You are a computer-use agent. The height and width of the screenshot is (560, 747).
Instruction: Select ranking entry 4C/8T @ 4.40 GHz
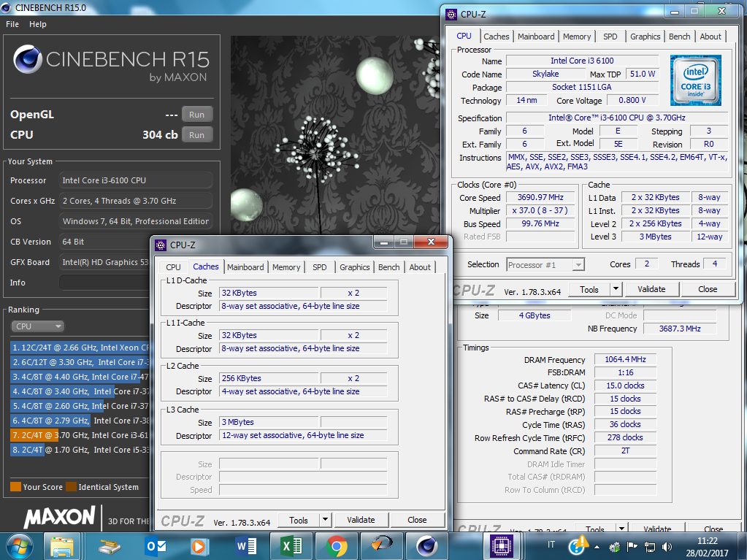[80, 377]
